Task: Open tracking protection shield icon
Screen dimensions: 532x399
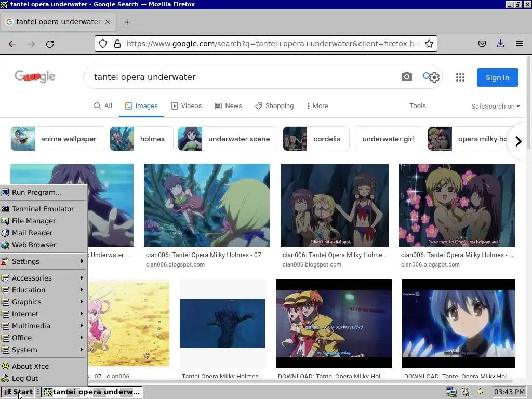Action: [103, 44]
